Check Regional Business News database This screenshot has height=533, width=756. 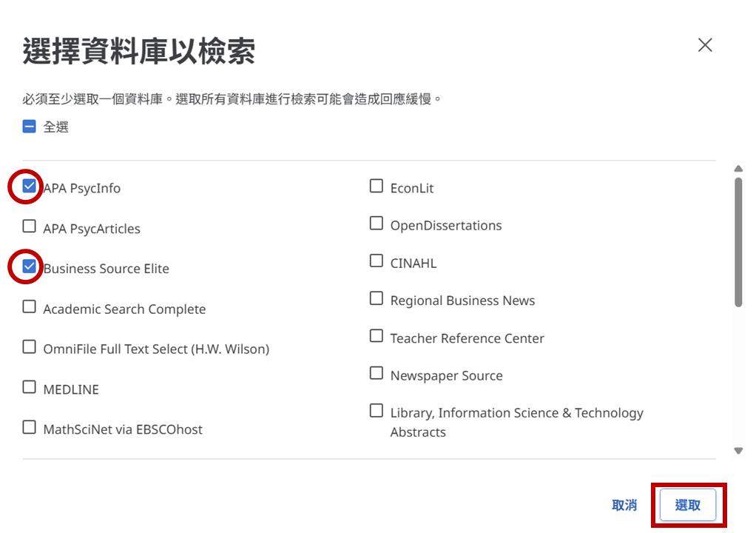point(377,299)
